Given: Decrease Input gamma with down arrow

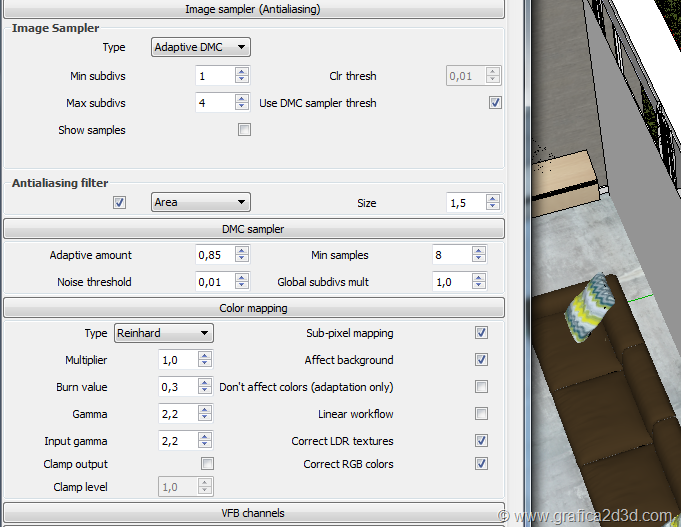Looking at the screenshot, I should [205, 445].
